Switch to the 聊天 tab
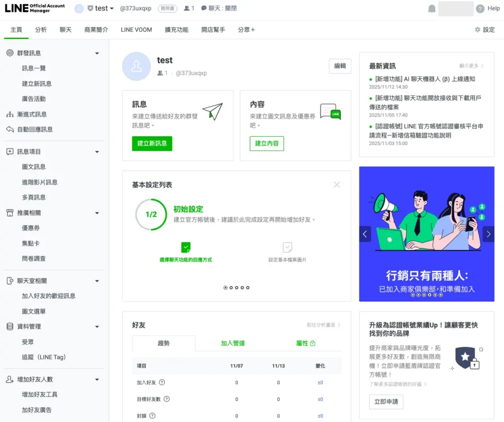This screenshot has width=504, height=422. click(x=65, y=30)
